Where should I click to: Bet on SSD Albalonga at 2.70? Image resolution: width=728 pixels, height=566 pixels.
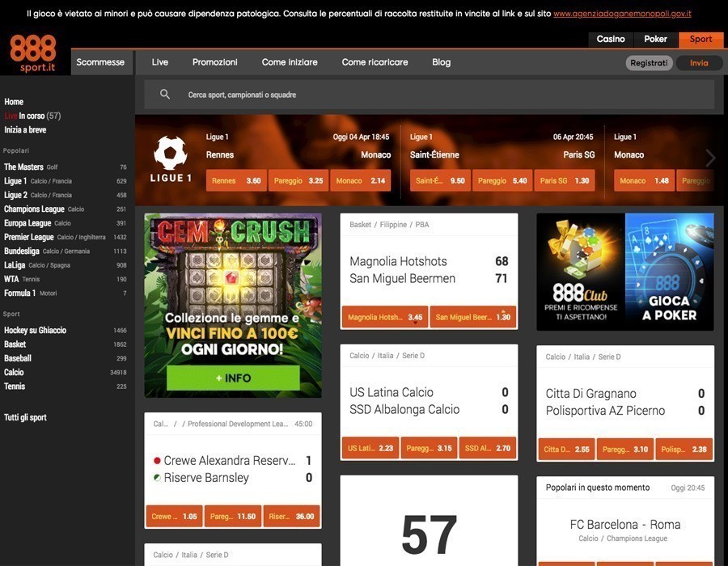pyautogui.click(x=488, y=448)
